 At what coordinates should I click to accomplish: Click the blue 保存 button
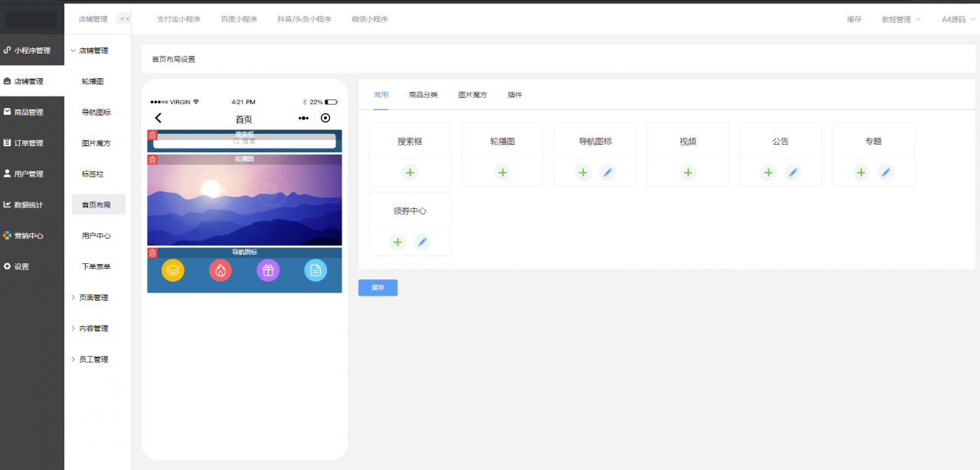click(377, 288)
